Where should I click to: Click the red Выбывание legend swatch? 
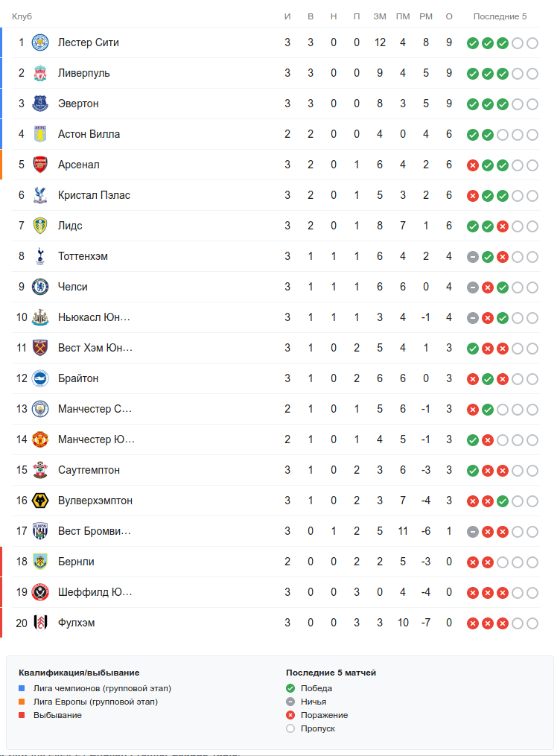[22, 715]
